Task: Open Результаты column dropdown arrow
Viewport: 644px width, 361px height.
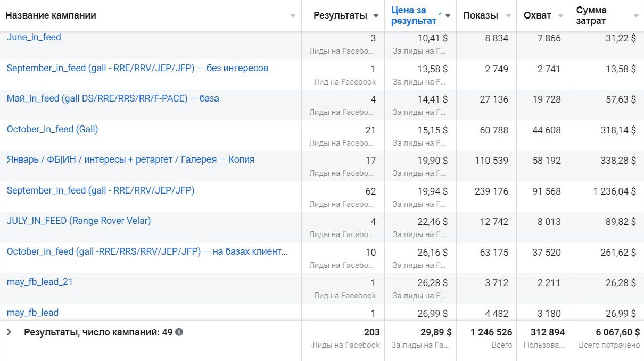Action: point(376,16)
